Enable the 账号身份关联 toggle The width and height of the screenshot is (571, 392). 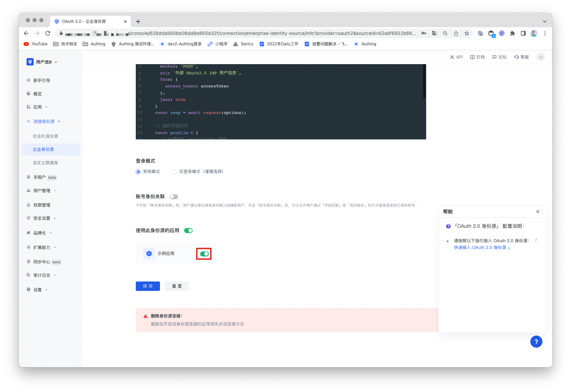pos(174,197)
